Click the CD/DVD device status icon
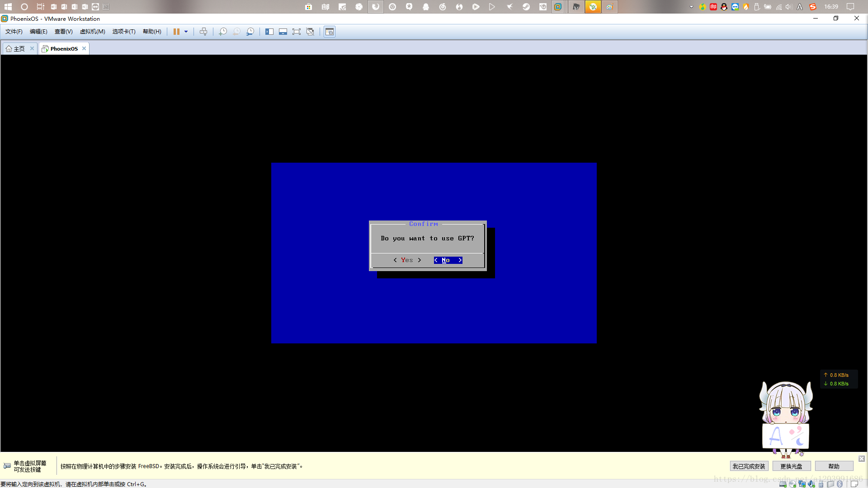Screen dimensions: 868x488 (x=793, y=484)
